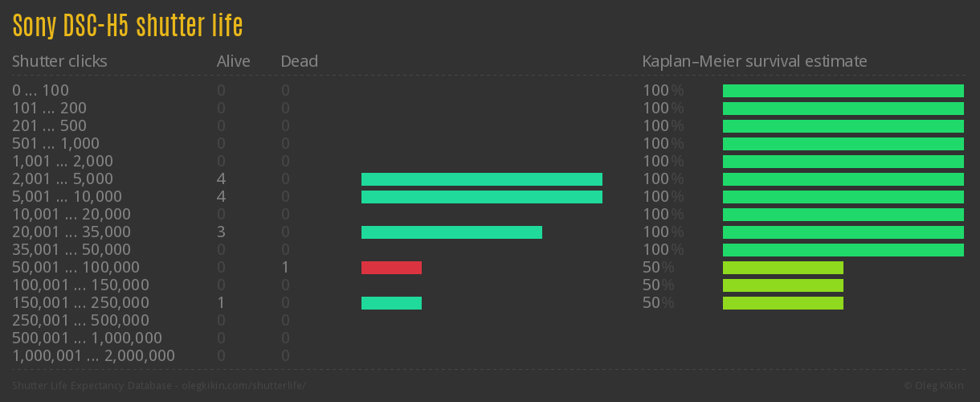Click the teal alive bar for 20,001–35,000
Viewport: 980px width, 402px height.
451,232
